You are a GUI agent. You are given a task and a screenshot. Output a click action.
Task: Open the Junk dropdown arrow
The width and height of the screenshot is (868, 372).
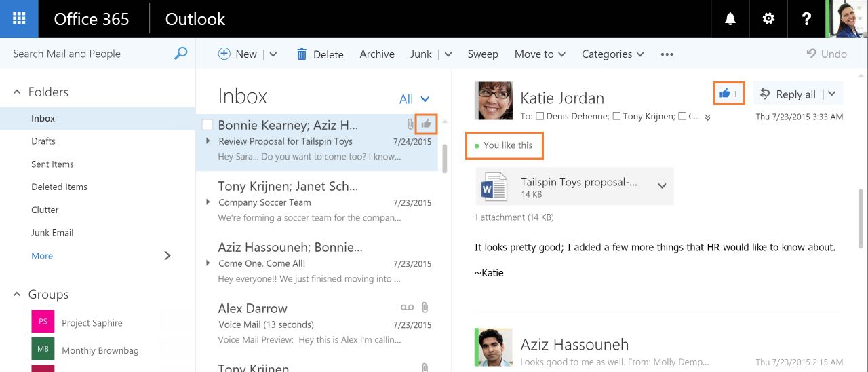pyautogui.click(x=448, y=54)
